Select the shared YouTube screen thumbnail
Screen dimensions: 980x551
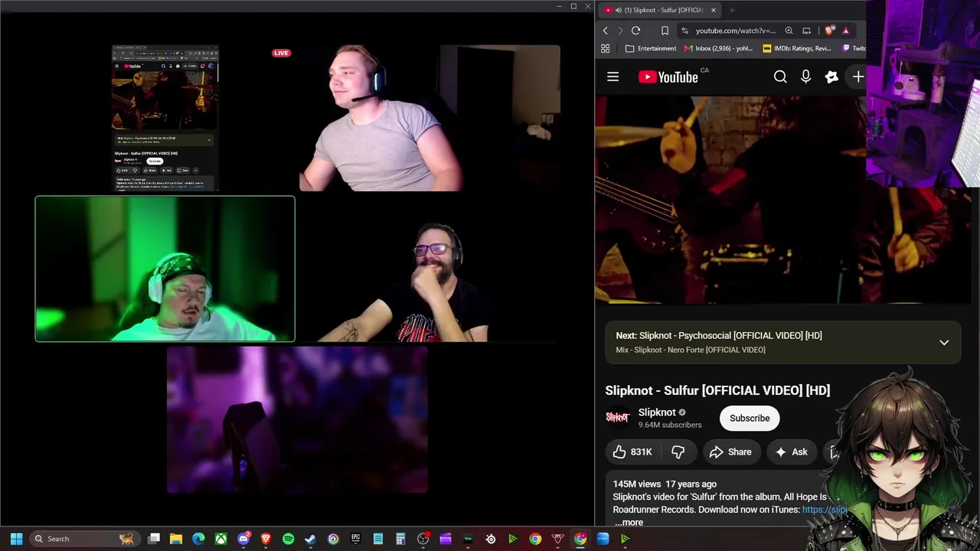165,118
